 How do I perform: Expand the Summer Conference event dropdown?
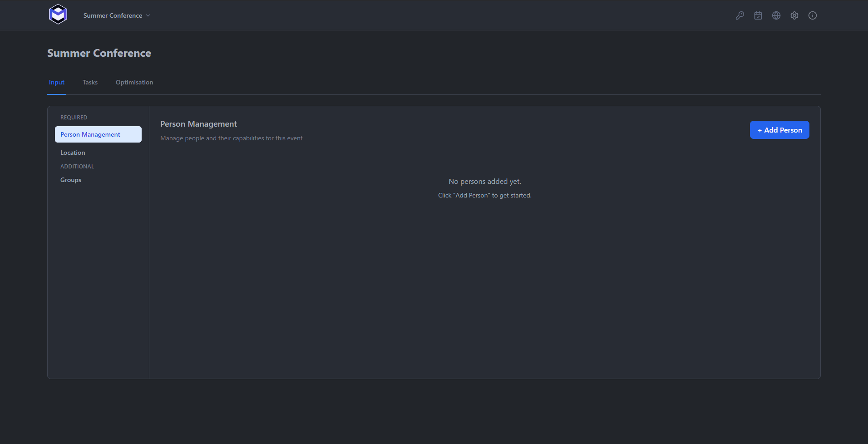click(117, 15)
